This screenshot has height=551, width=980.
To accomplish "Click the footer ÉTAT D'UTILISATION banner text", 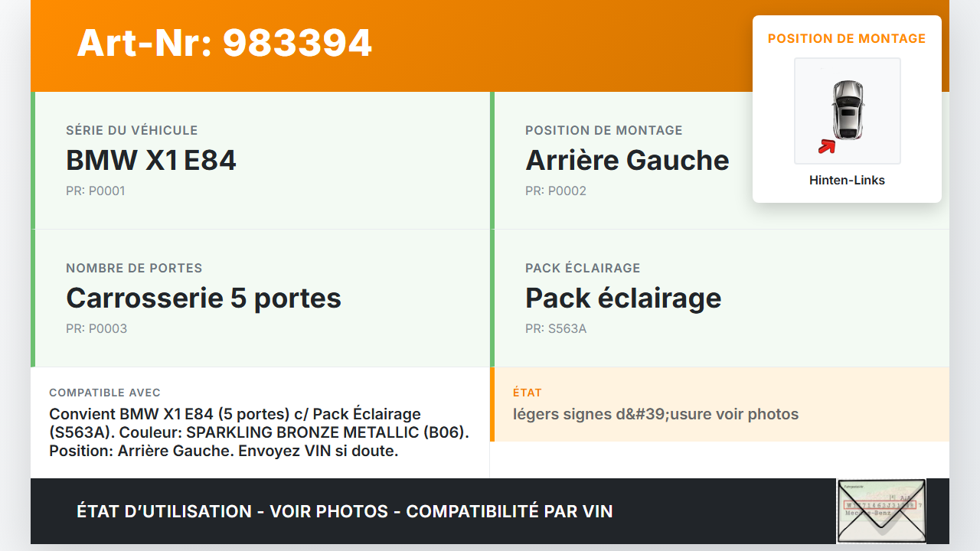I will [x=345, y=511].
